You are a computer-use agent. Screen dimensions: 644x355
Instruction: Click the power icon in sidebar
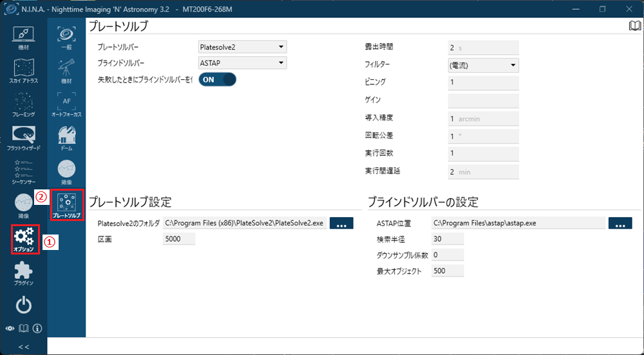[24, 305]
